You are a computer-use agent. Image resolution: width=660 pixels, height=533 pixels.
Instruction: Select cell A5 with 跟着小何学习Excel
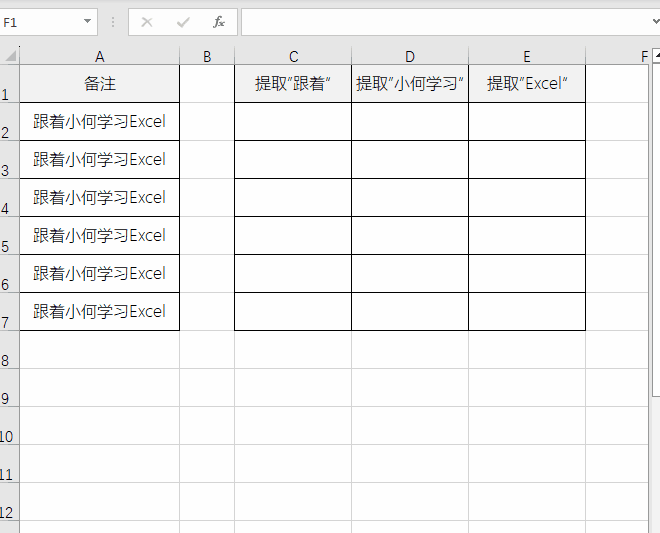(x=100, y=235)
